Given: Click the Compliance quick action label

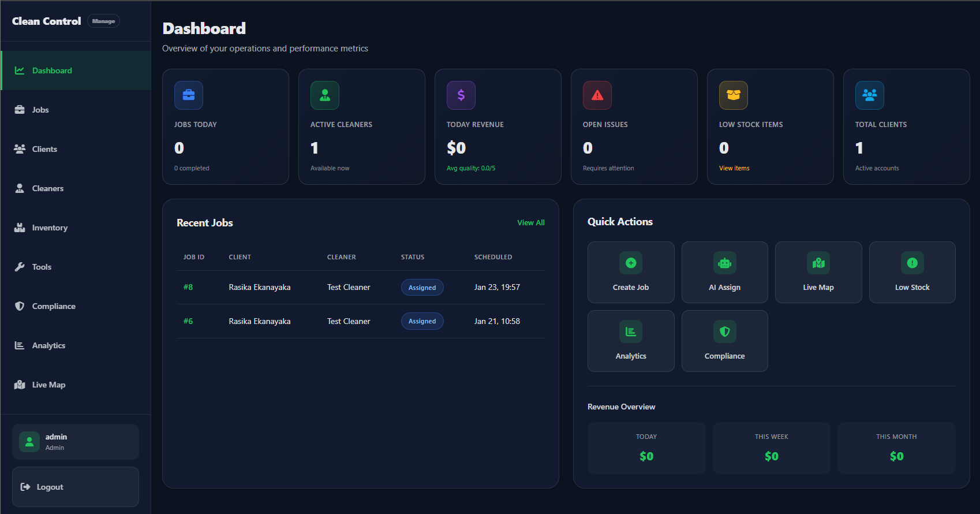Looking at the screenshot, I should coord(725,356).
